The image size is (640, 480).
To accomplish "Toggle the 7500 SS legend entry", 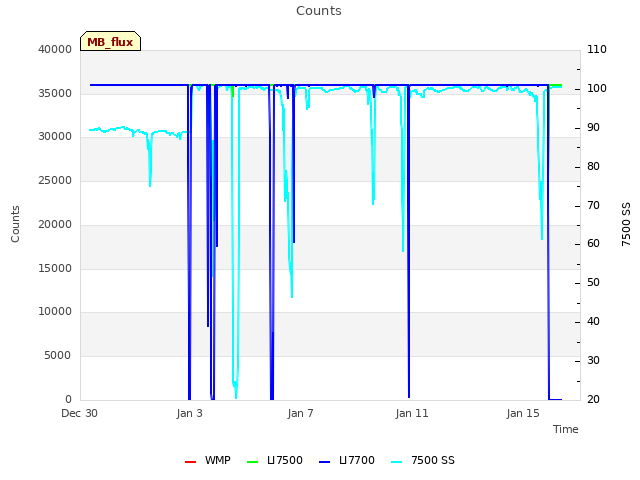I will (x=422, y=460).
